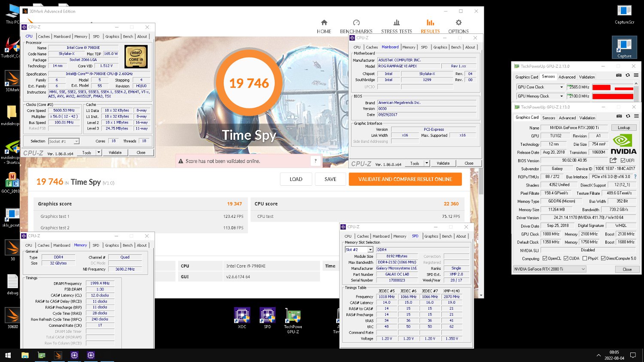Open Windows Start menu
The image size is (644, 362).
pos(8,355)
